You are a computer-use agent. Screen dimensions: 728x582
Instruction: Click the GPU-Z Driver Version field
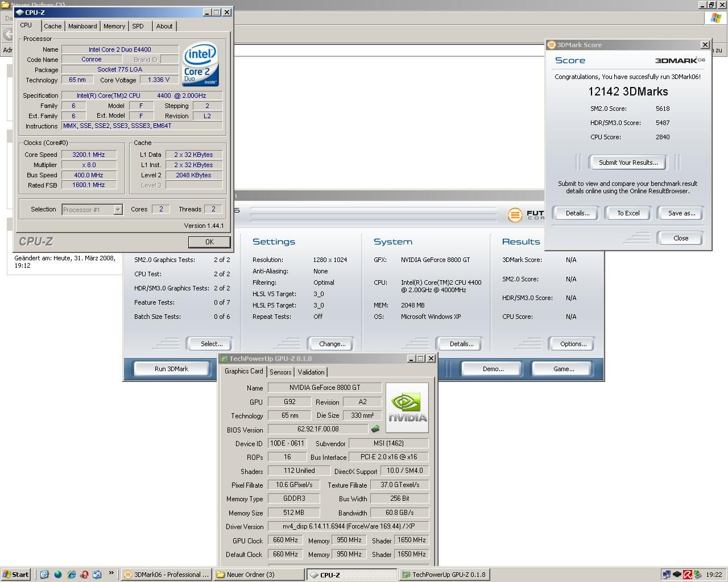coord(348,526)
